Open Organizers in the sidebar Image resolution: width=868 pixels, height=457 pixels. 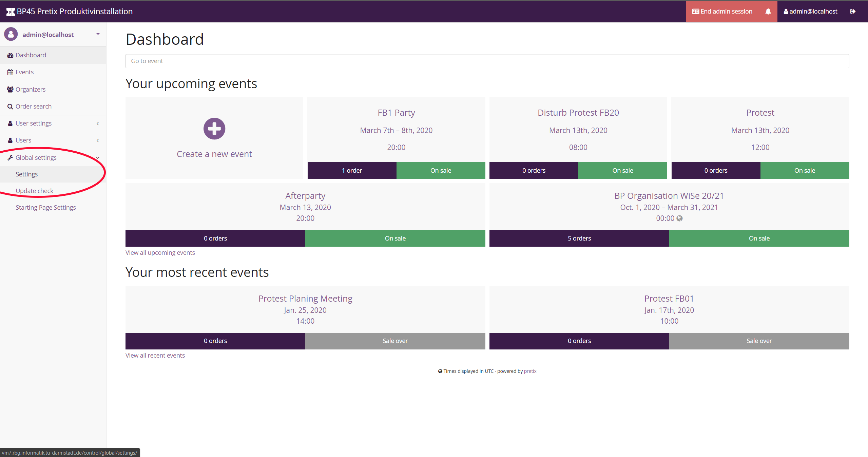30,89
